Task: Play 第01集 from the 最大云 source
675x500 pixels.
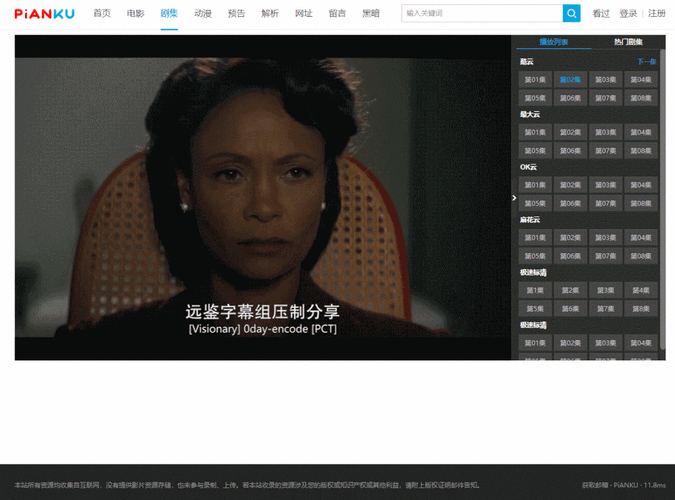Action: tap(535, 132)
